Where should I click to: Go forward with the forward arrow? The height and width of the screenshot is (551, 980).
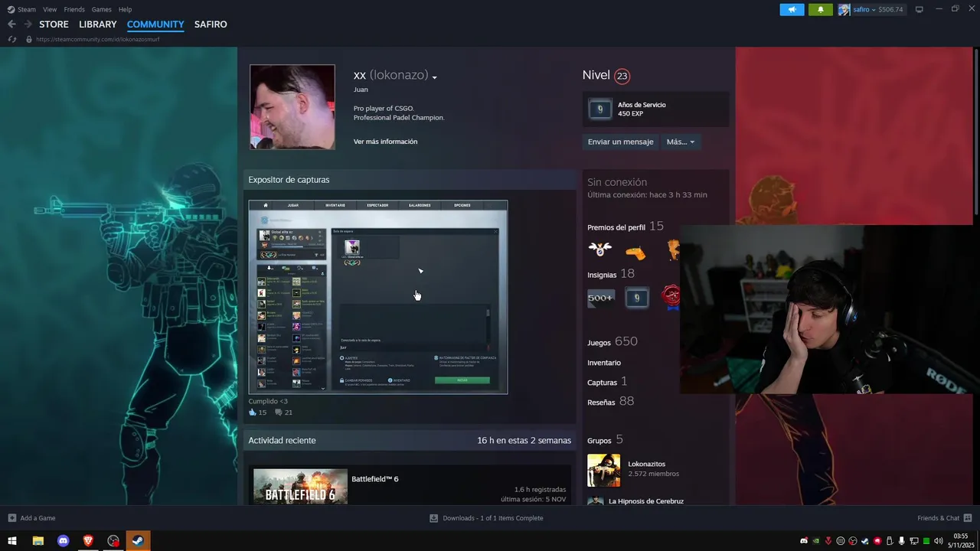(28, 24)
